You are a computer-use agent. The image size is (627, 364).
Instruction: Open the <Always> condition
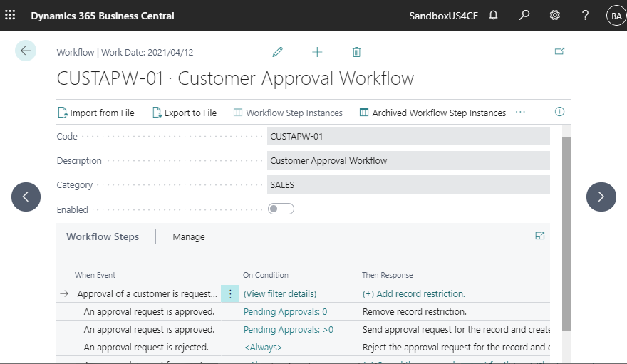pos(263,348)
